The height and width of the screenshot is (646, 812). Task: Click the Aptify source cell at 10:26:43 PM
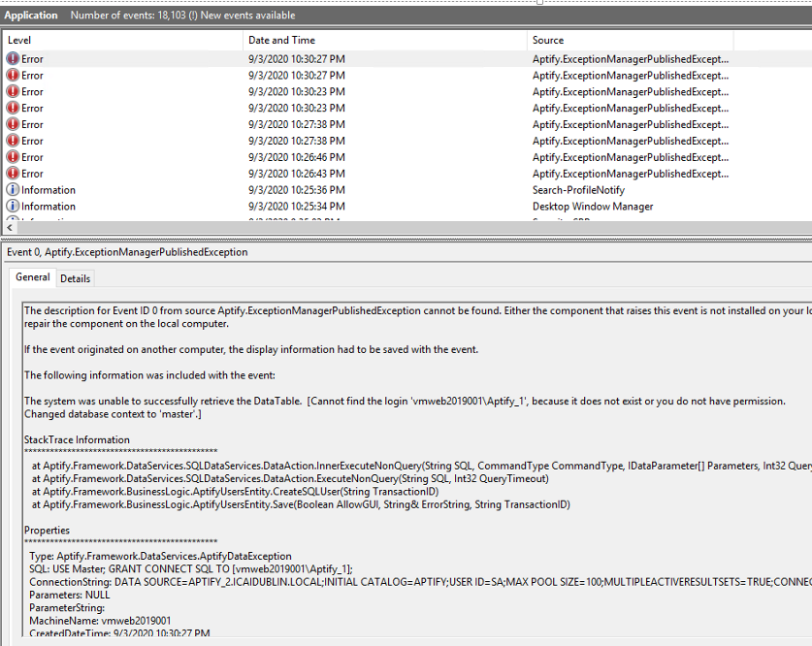tap(631, 174)
